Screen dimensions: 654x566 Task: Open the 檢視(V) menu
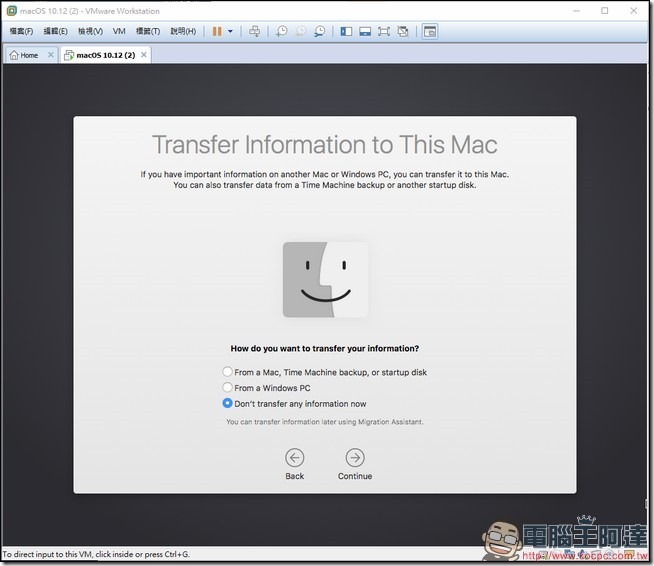tap(91, 31)
